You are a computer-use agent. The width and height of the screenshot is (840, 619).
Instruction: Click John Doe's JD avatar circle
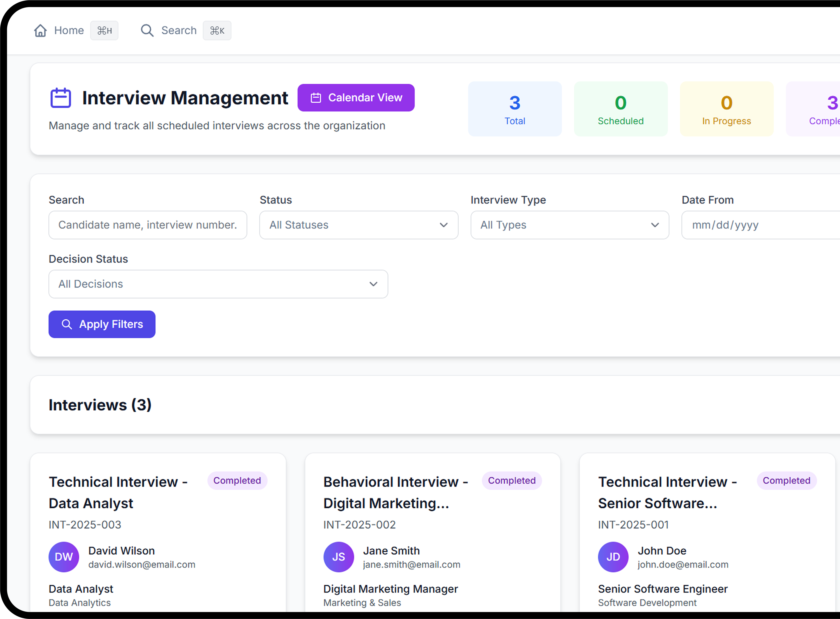[613, 557]
